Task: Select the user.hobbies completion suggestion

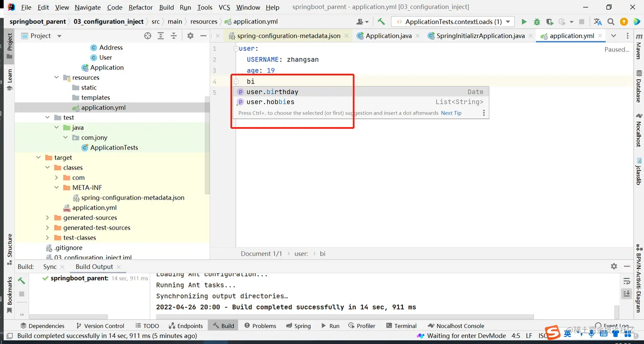Action: (361, 102)
